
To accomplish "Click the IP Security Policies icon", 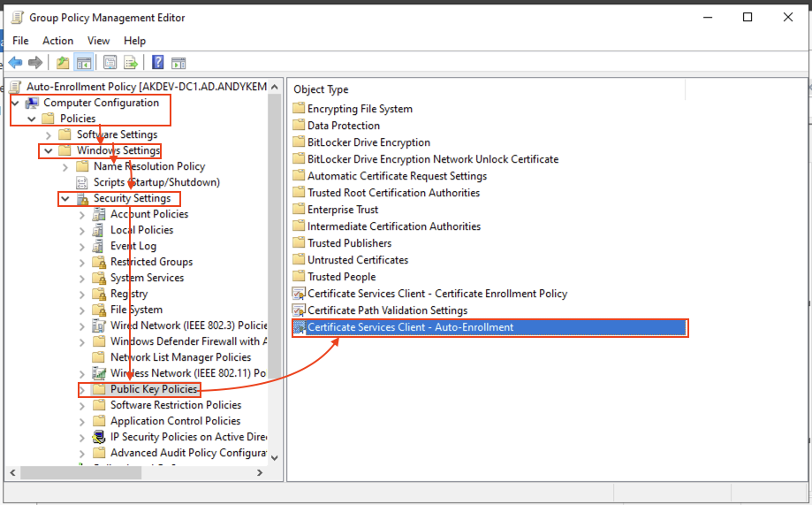I will (98, 437).
